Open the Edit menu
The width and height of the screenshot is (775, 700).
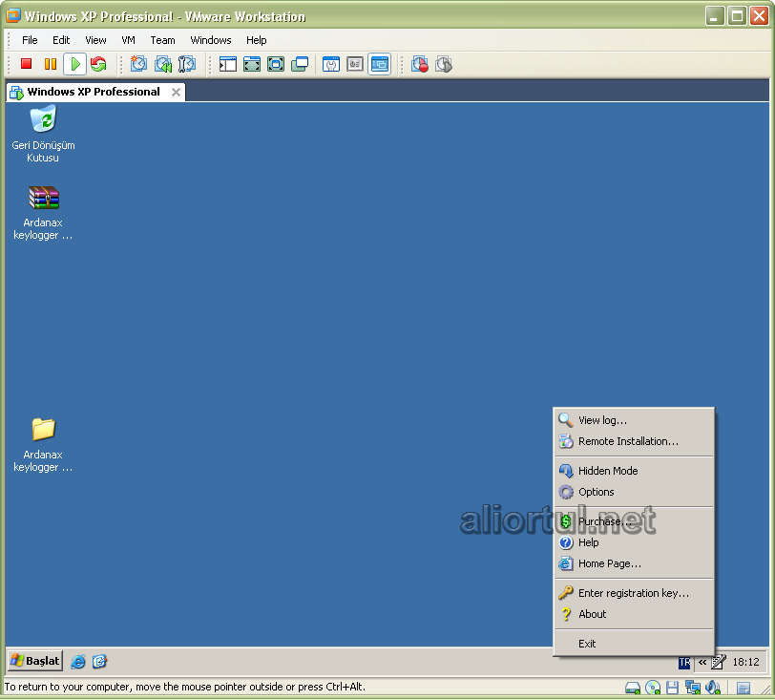point(61,40)
